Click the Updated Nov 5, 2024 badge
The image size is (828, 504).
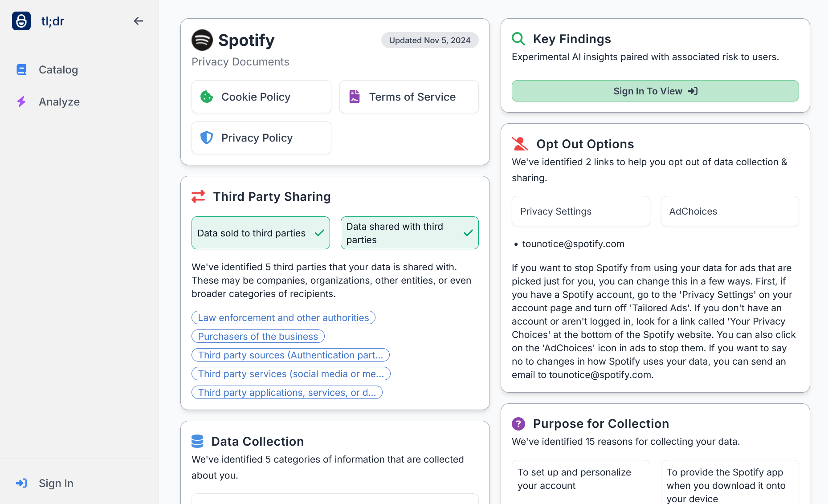click(430, 40)
